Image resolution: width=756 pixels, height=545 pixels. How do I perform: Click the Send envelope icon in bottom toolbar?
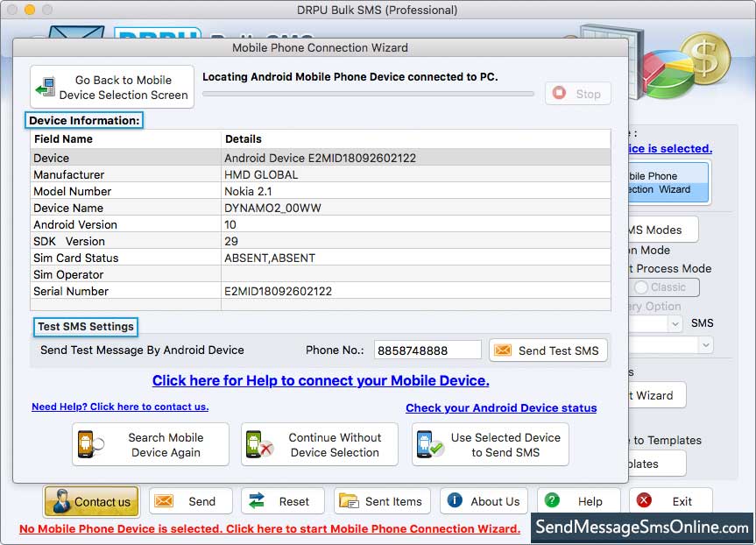point(164,500)
